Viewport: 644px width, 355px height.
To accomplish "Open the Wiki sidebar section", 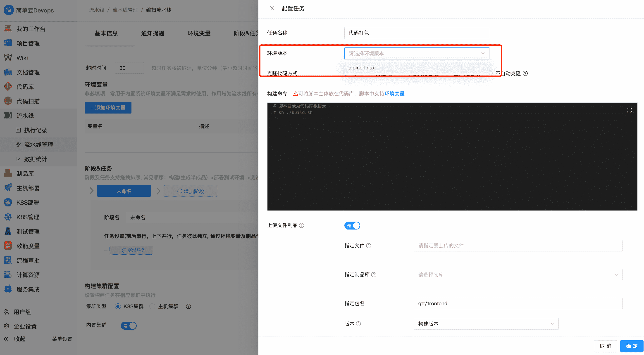I will 22,58.
